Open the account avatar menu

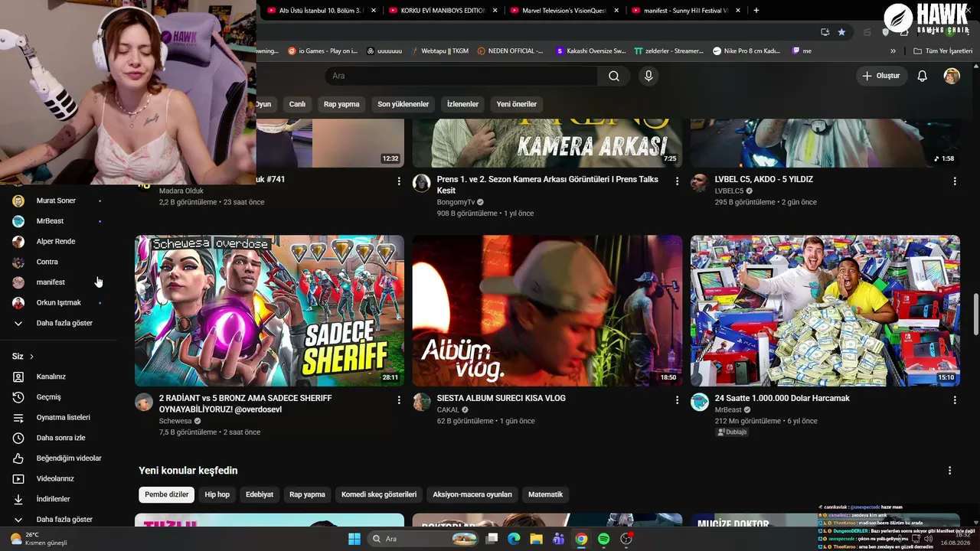tap(952, 76)
